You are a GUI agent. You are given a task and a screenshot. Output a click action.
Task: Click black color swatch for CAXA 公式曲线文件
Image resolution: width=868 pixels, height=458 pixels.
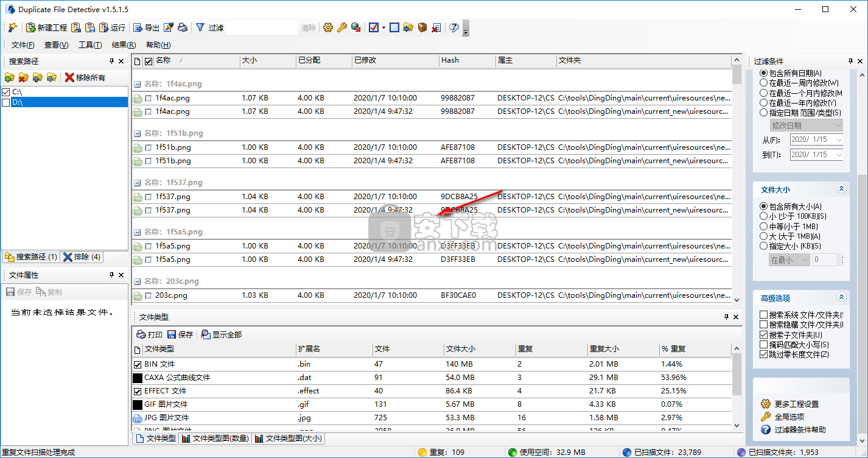tap(138, 378)
